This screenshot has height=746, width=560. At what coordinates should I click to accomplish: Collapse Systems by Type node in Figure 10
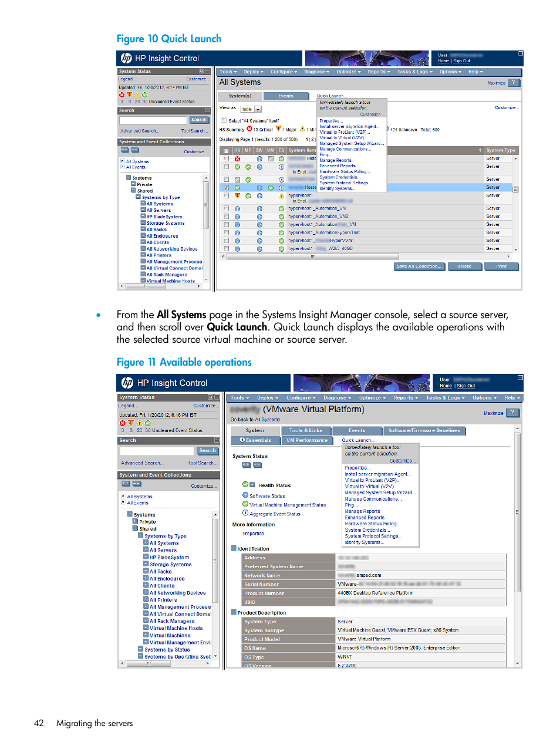click(x=139, y=197)
